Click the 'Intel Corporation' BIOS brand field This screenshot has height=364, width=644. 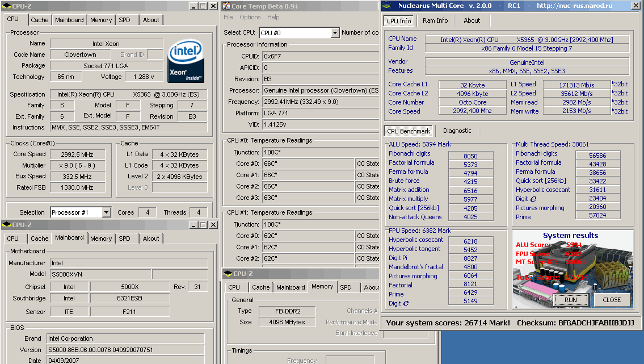[125, 338]
